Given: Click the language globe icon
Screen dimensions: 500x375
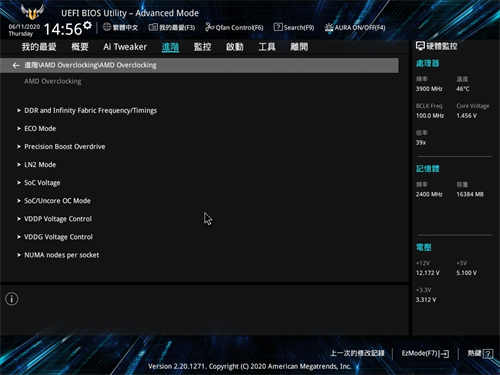Looking at the screenshot, I should (x=107, y=27).
